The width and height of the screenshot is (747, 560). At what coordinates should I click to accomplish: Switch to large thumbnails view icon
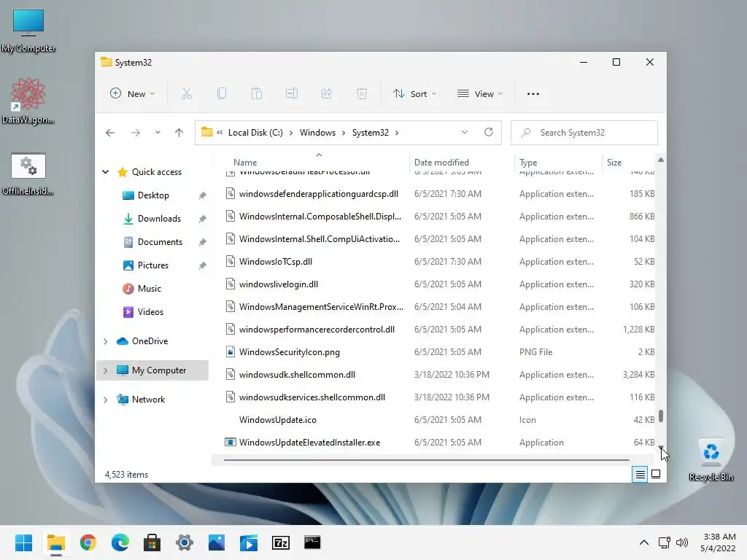tap(656, 474)
